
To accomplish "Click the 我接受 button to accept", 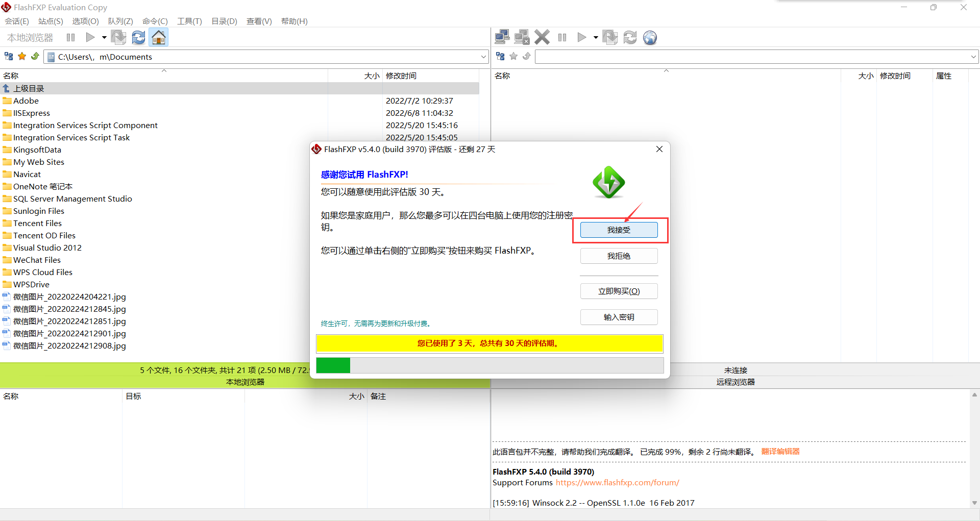I will [x=619, y=230].
